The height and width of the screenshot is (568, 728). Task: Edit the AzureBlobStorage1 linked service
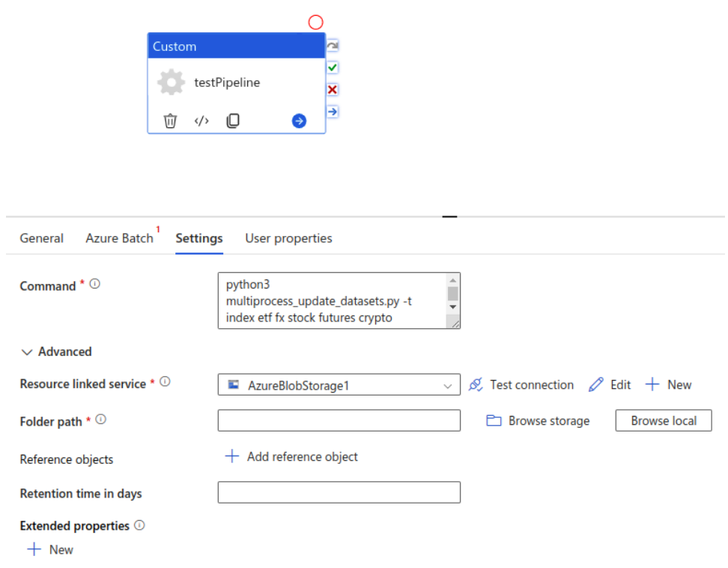610,384
